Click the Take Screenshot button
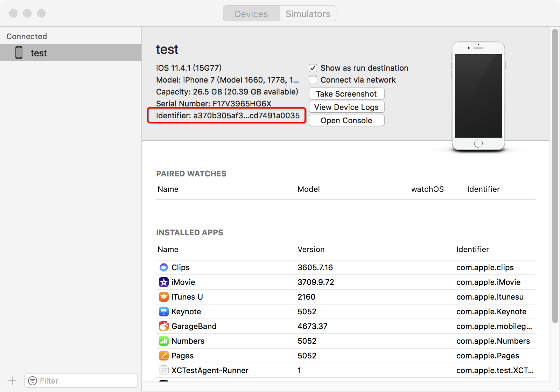This screenshot has width=560, height=392. (346, 94)
